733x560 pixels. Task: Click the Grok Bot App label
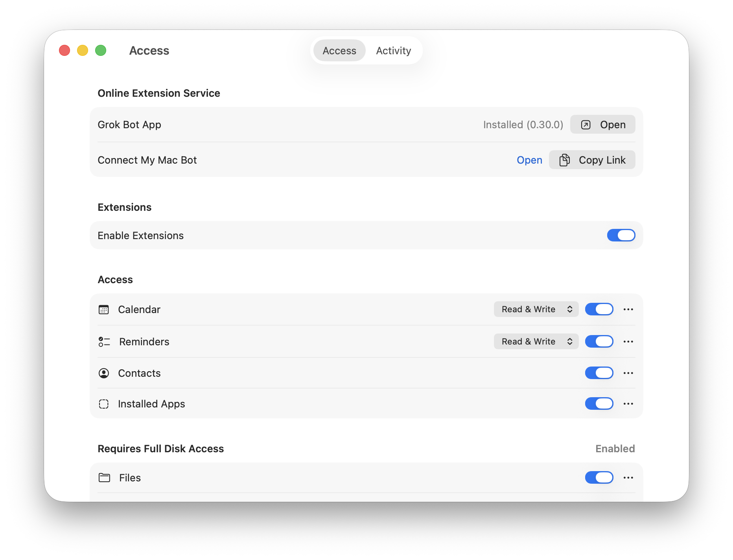click(129, 125)
